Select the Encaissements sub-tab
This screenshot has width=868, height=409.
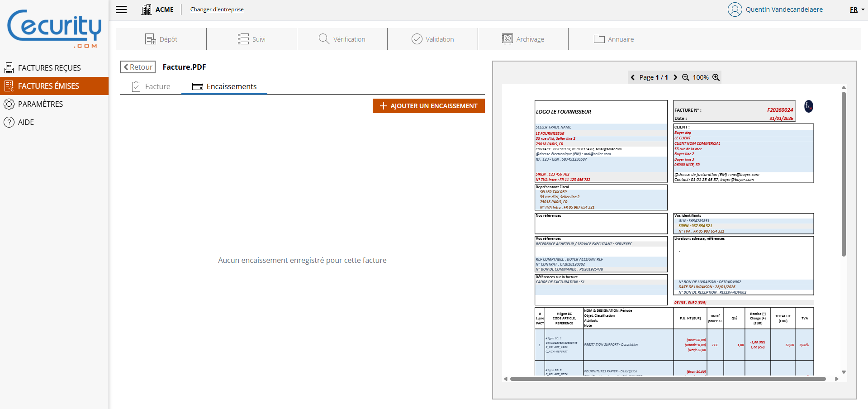coord(224,86)
